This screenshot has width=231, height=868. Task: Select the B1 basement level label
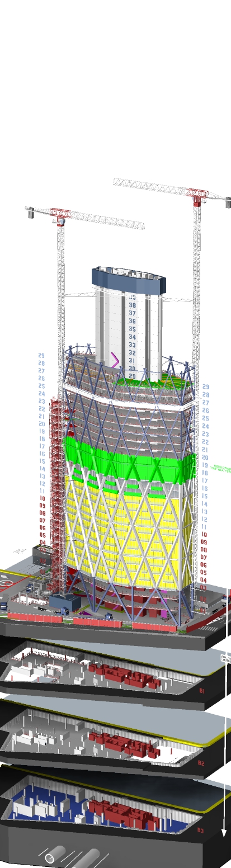coord(203,690)
